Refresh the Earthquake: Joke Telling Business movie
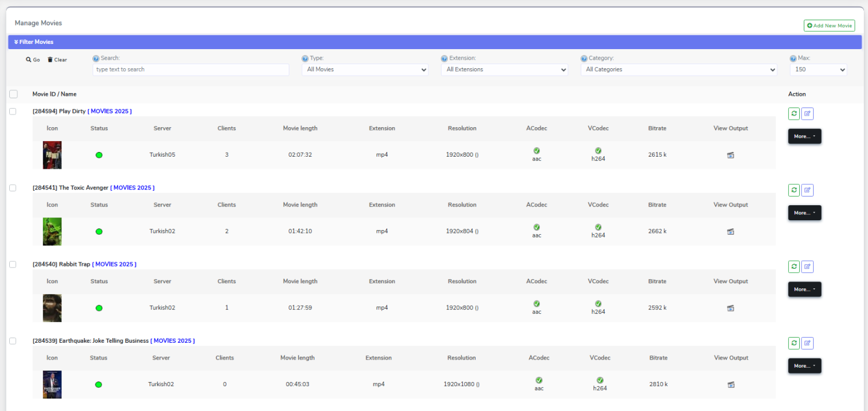Image resolution: width=868 pixels, height=411 pixels. (x=794, y=343)
